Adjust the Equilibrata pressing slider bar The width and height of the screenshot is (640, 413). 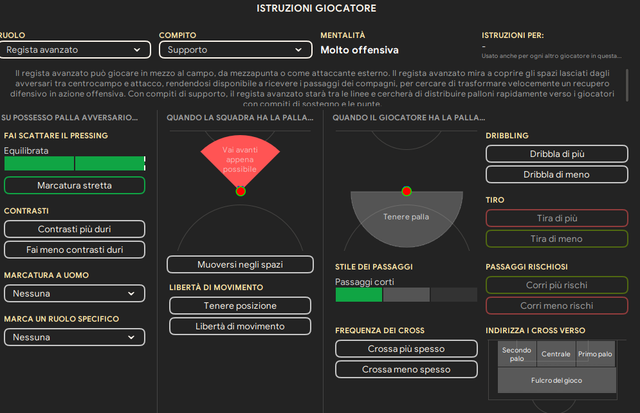(x=75, y=163)
